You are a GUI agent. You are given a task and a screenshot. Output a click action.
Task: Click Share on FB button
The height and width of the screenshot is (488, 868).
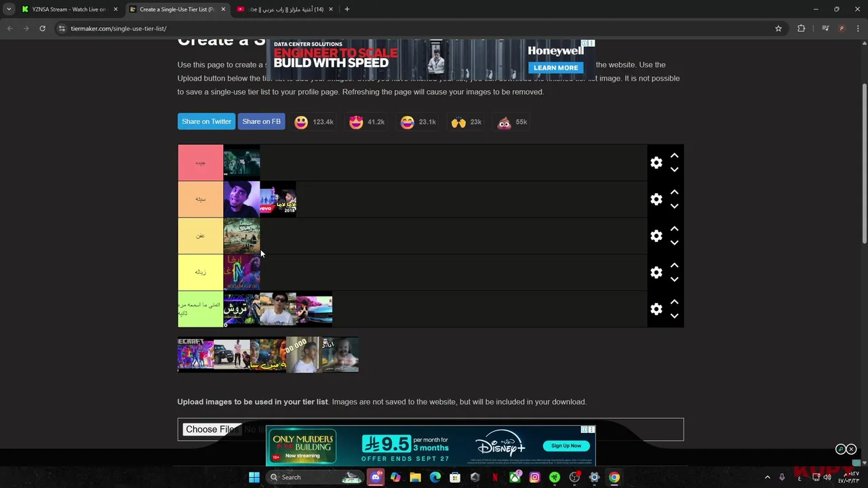point(261,121)
